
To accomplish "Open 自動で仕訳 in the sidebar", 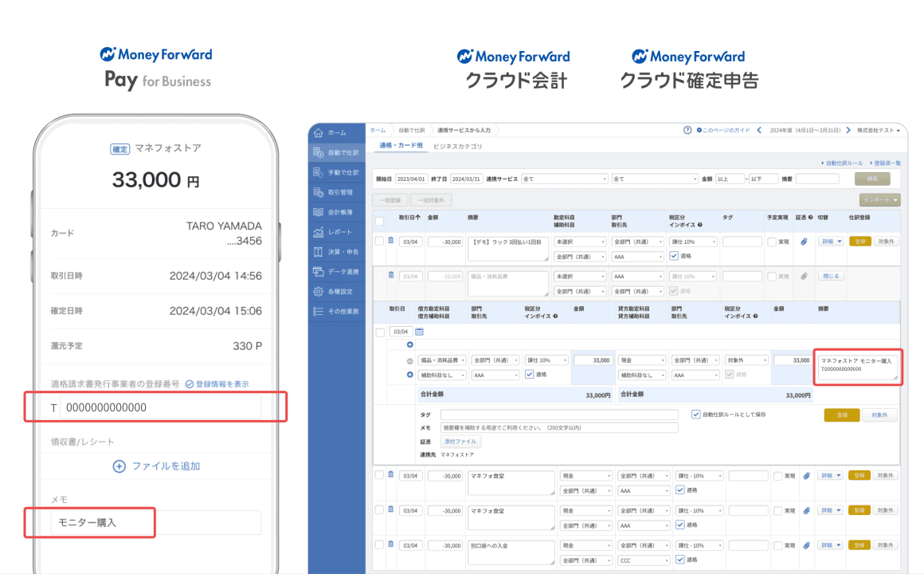I will (x=335, y=153).
